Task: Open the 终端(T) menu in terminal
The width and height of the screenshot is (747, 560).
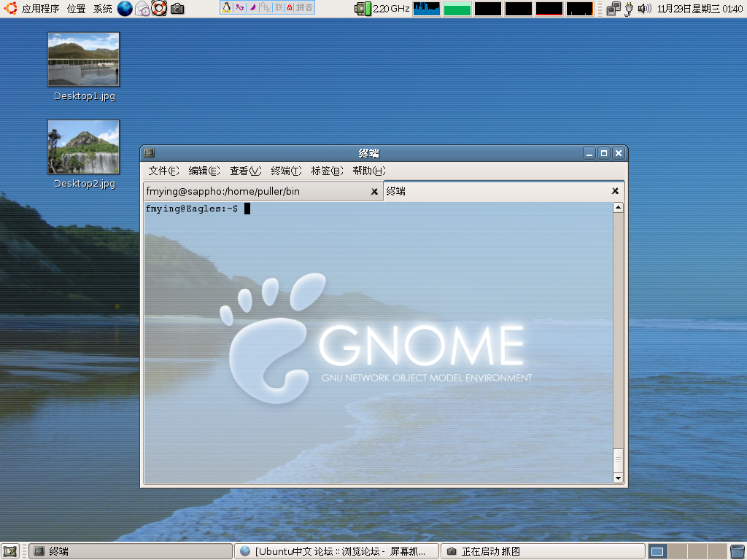Action: [286, 171]
